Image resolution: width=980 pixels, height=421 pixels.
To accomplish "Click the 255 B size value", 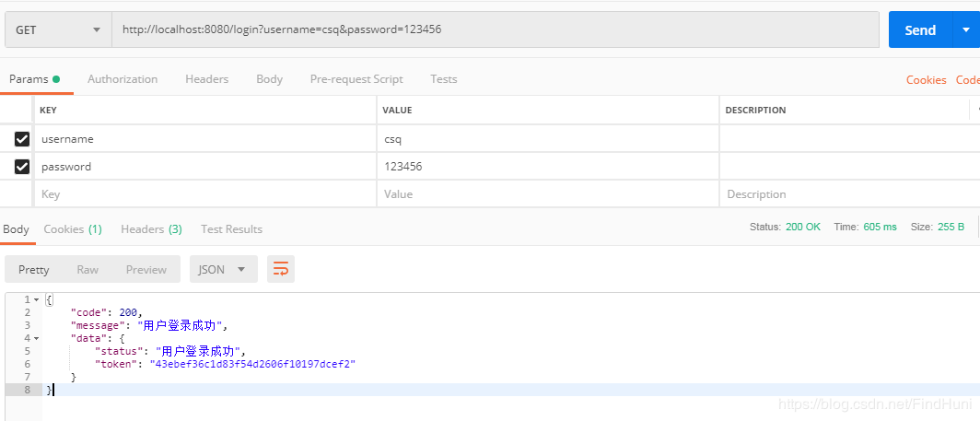I will [x=951, y=227].
